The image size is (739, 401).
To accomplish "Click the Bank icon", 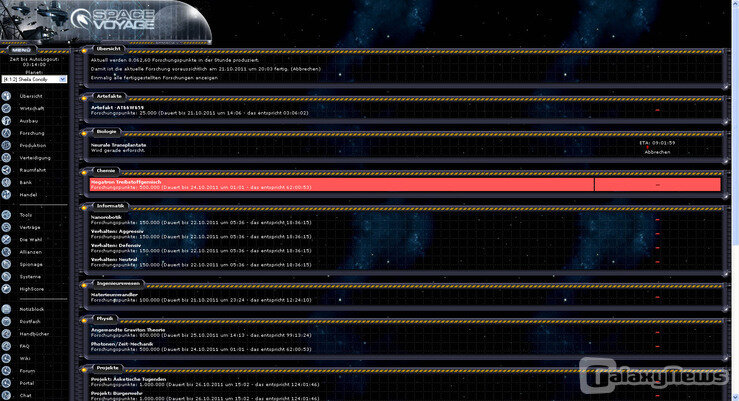I will pos(6,182).
